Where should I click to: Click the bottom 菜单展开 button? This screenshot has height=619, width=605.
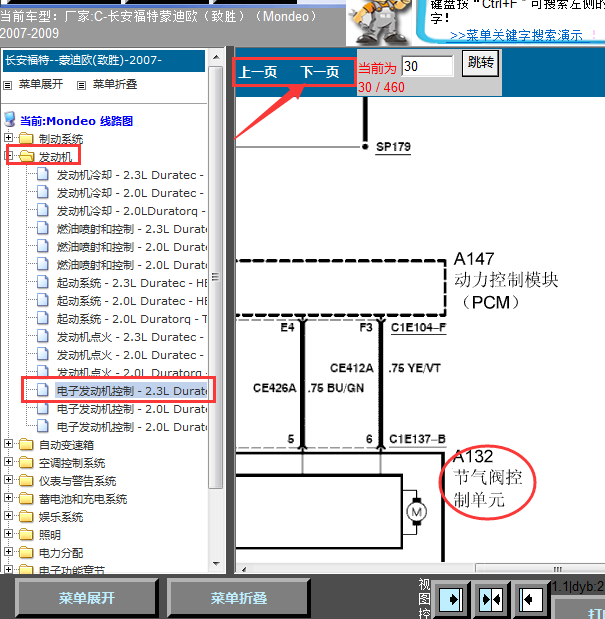[87, 598]
